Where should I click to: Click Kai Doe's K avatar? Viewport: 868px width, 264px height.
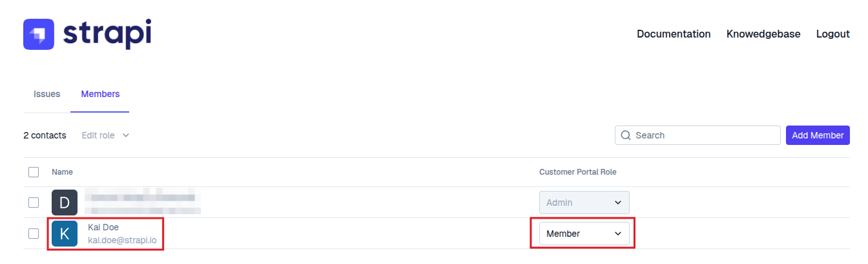click(65, 234)
